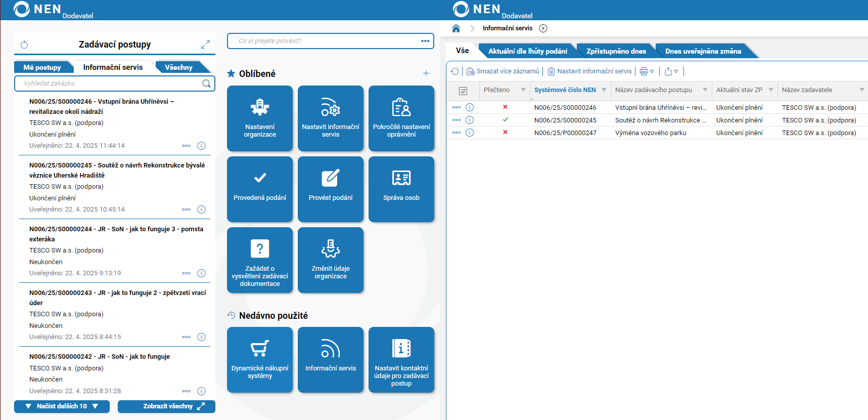The width and height of the screenshot is (868, 420).
Task: Open the Přečteno column filter dropdown
Action: (x=523, y=90)
